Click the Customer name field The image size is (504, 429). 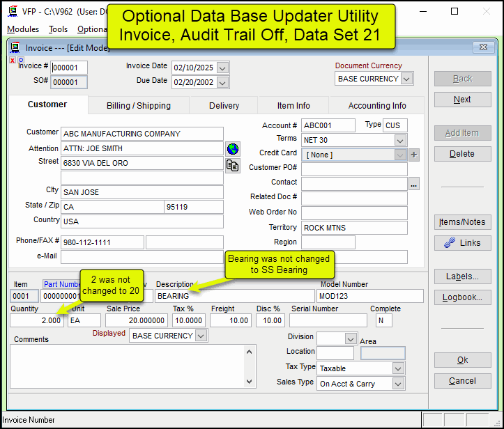tap(142, 134)
